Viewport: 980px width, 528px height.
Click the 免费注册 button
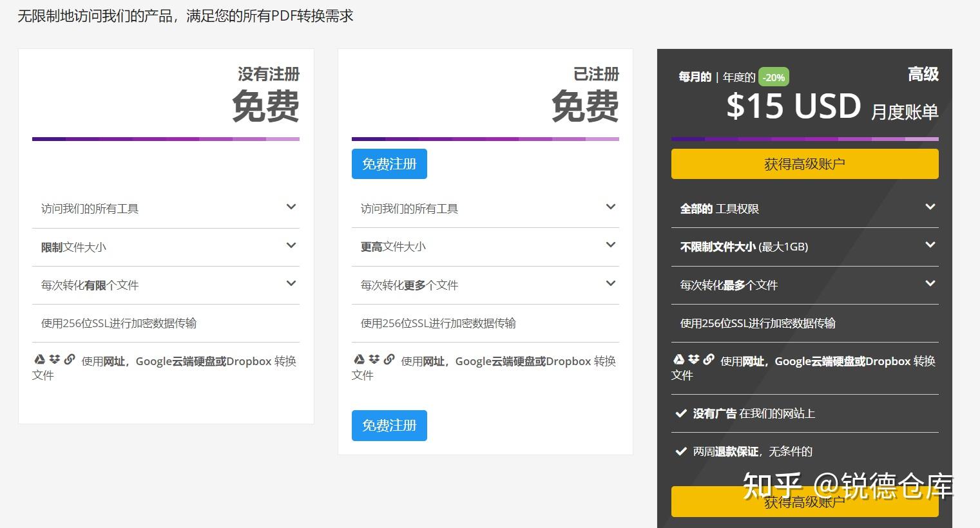[389, 164]
